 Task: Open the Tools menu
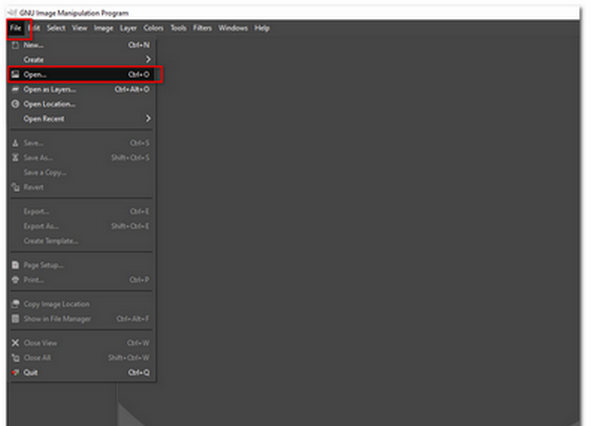tap(178, 28)
